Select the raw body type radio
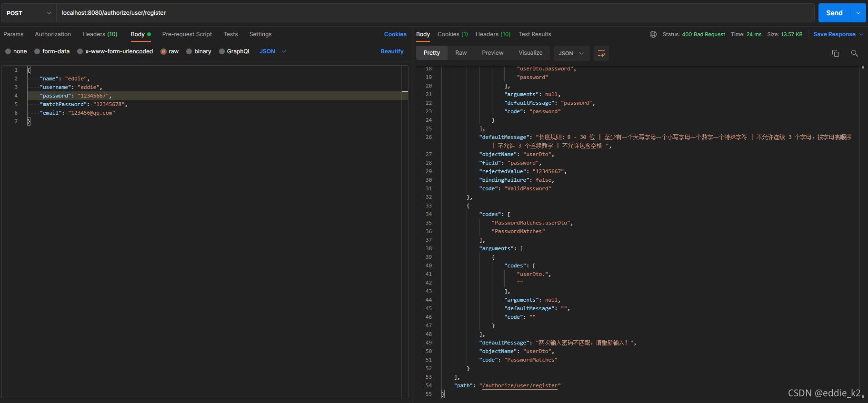Image resolution: width=868 pixels, height=403 pixels. coord(163,51)
